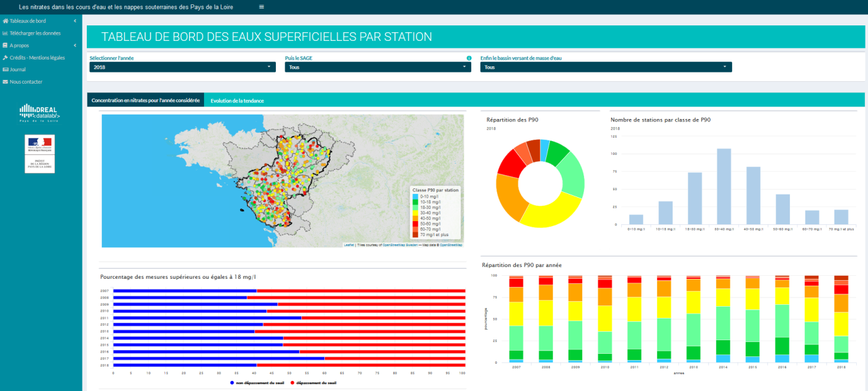Click the home icon beside Tableaux de bord
This screenshot has height=391, width=868.
(x=6, y=21)
